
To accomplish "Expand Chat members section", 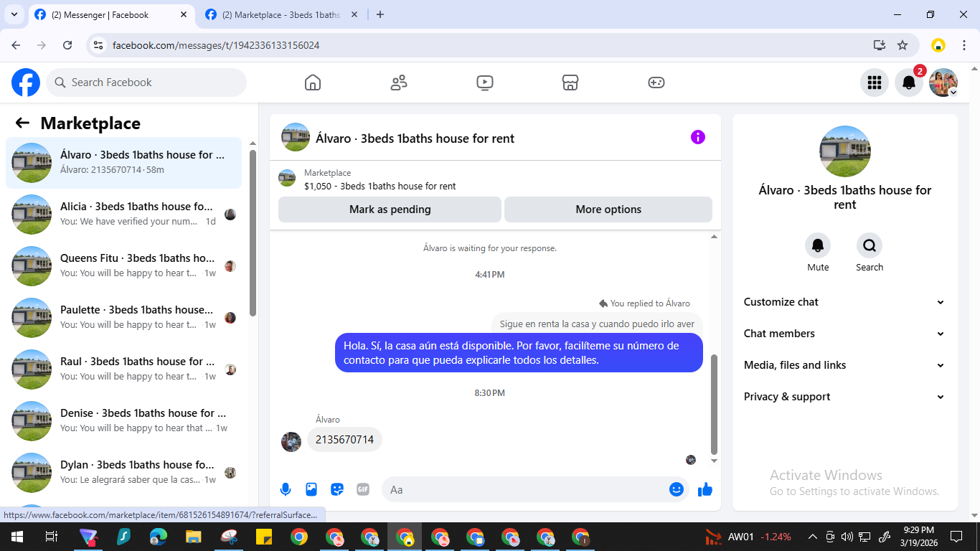I will [844, 334].
